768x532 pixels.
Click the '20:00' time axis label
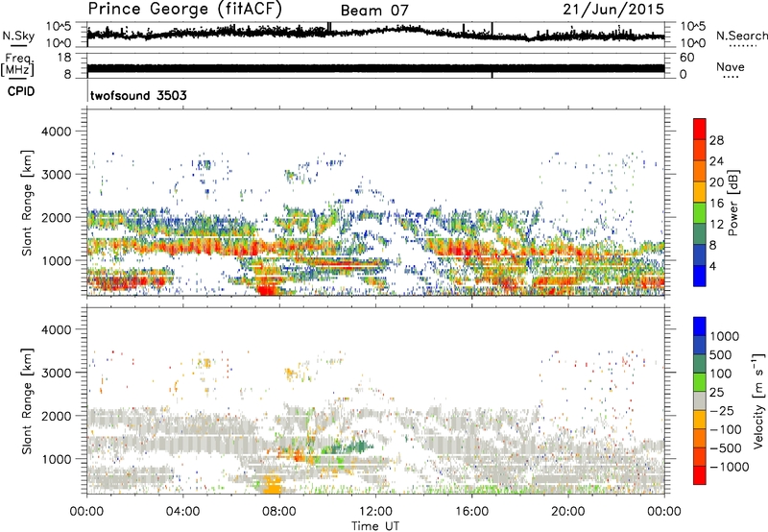click(568, 512)
